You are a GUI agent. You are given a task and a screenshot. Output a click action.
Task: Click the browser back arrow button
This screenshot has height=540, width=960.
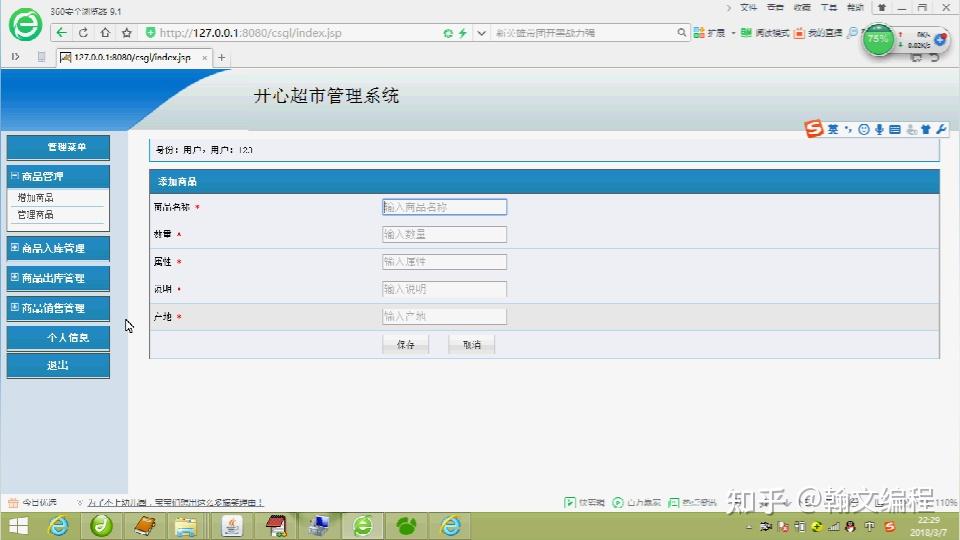pyautogui.click(x=61, y=32)
